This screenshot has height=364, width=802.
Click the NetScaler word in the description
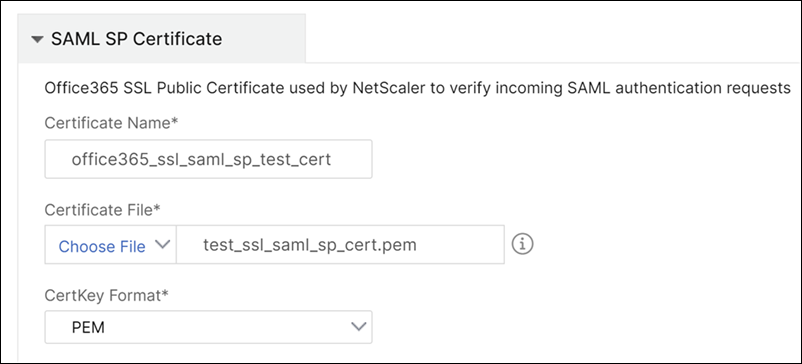[389, 88]
